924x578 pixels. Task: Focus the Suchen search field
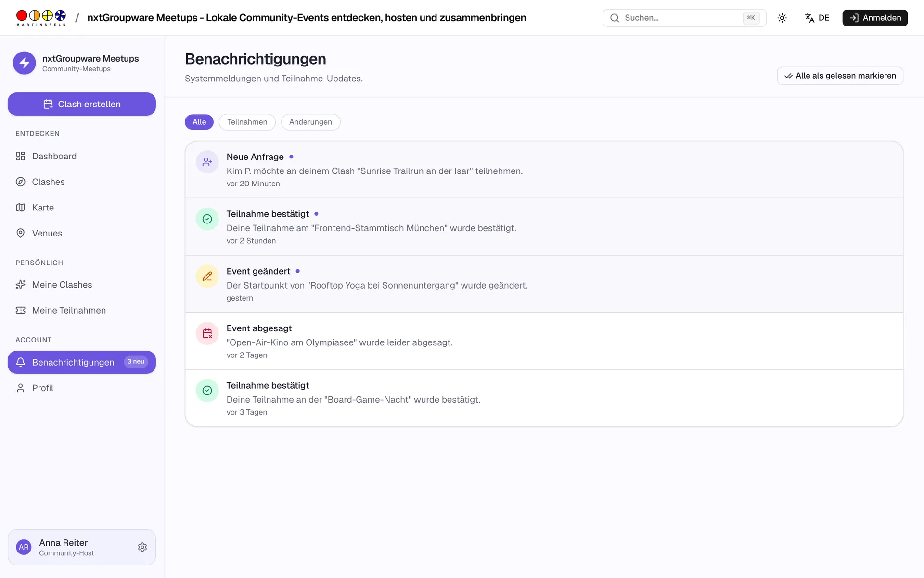tap(684, 18)
